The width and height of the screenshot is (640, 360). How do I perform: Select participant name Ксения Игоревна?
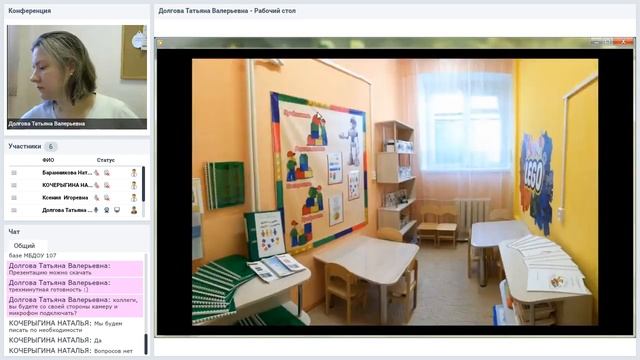pos(65,198)
